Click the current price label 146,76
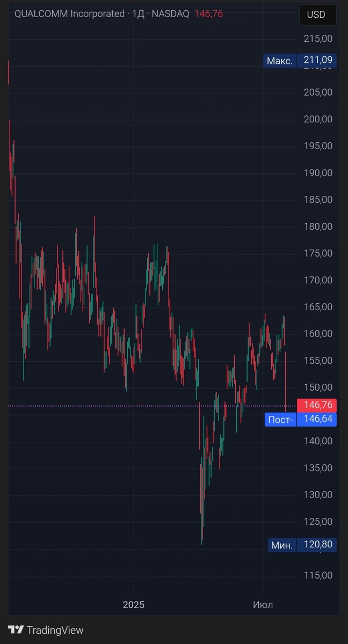 (317, 406)
